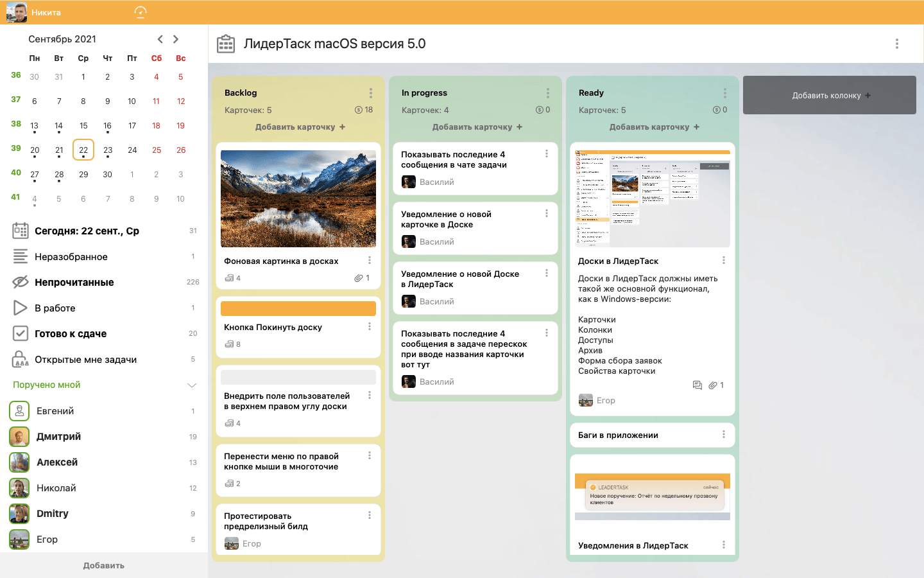
Task: Select Алексей in the assignee list
Action: (104, 462)
